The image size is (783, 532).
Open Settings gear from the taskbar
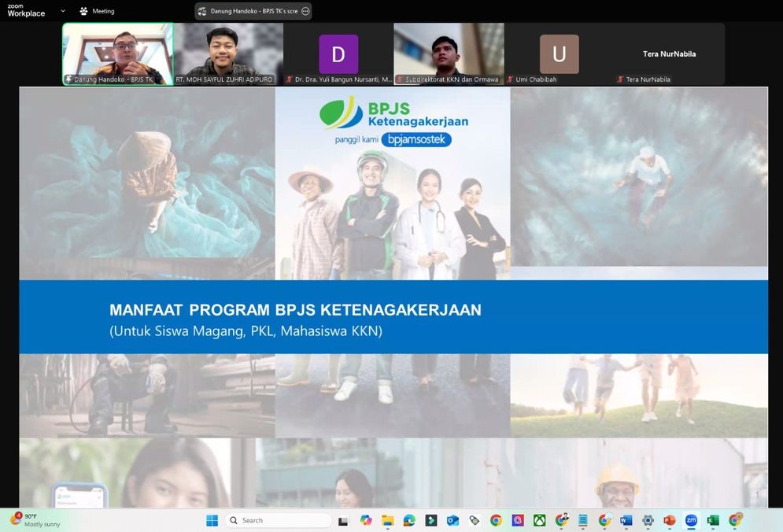point(648,520)
